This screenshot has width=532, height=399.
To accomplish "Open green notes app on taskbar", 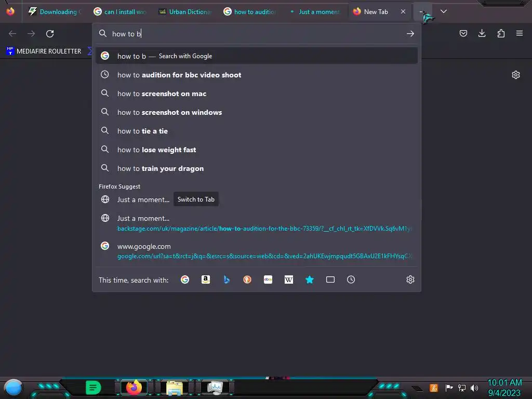I will pyautogui.click(x=94, y=388).
